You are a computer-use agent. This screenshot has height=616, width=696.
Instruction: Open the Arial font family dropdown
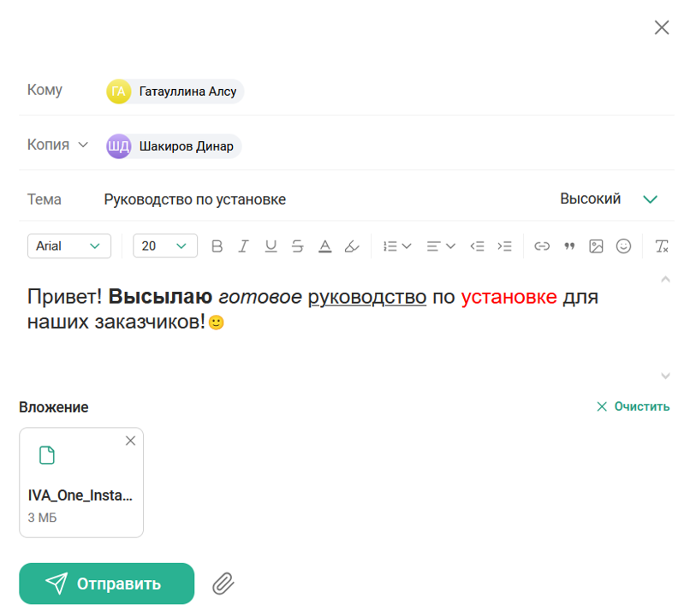pos(68,246)
